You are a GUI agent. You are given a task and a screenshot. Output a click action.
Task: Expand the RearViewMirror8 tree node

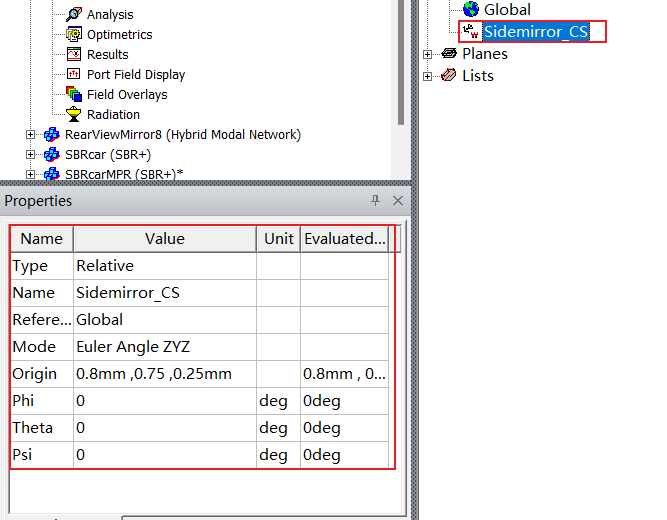(30, 134)
